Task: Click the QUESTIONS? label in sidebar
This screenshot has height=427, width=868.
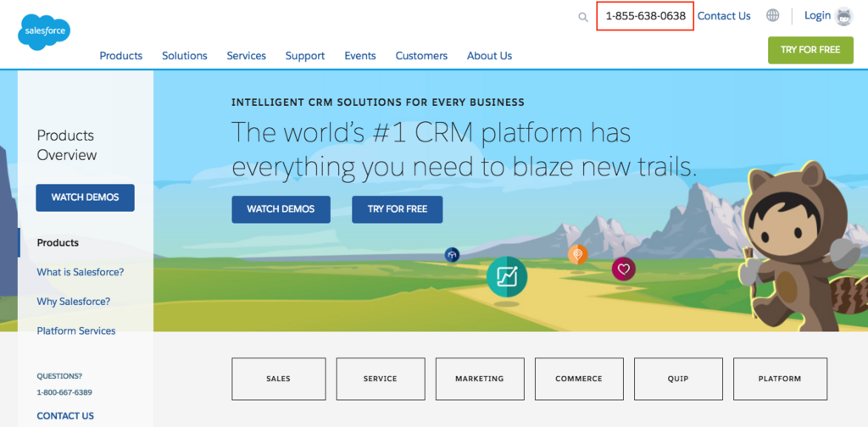Action: (x=59, y=376)
